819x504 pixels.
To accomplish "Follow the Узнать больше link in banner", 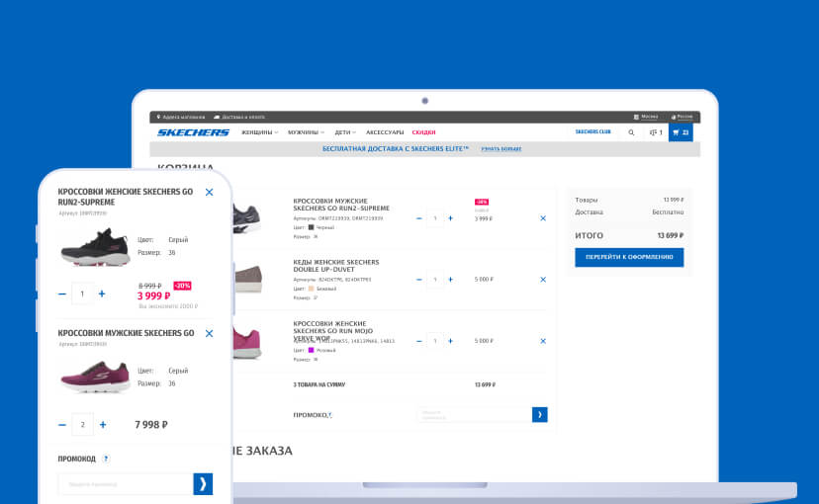I will tap(500, 149).
